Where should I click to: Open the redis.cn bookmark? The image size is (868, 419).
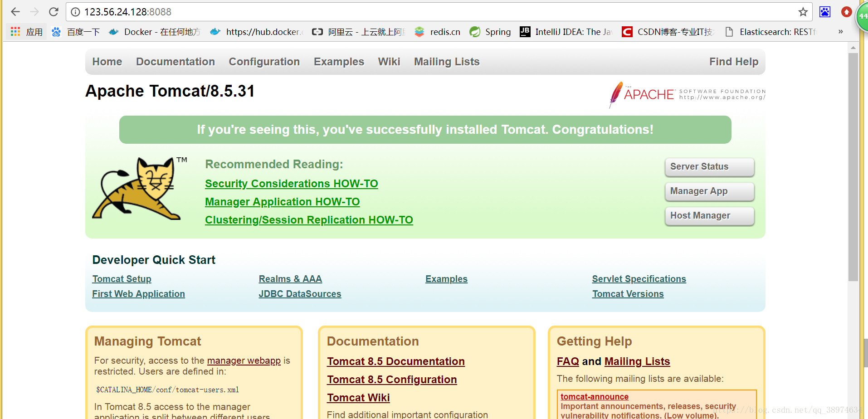[x=437, y=32]
